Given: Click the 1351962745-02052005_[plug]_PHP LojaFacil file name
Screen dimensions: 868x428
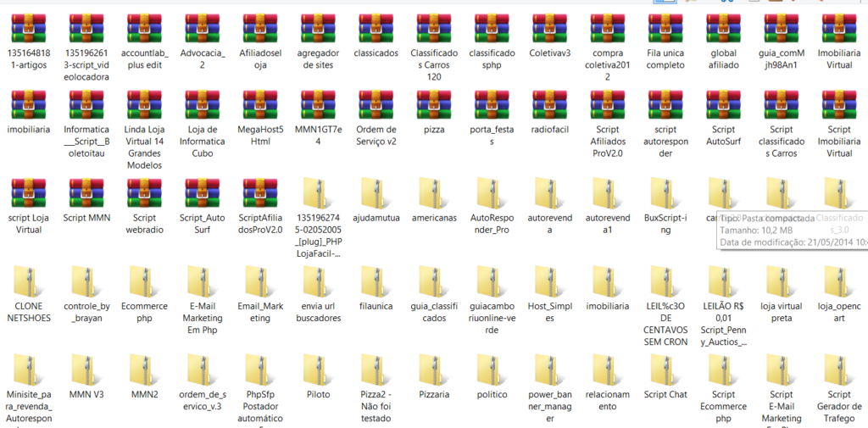Looking at the screenshot, I should (318, 235).
